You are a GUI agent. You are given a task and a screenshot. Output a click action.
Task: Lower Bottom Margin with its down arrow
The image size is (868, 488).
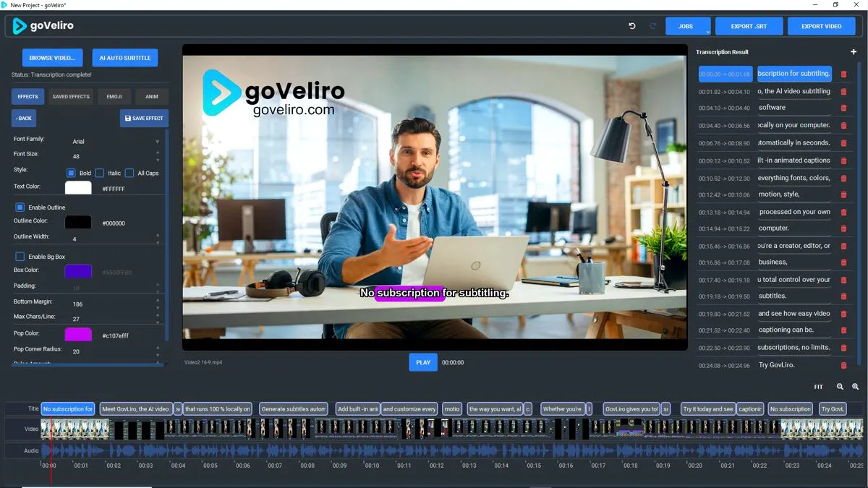coord(158,307)
